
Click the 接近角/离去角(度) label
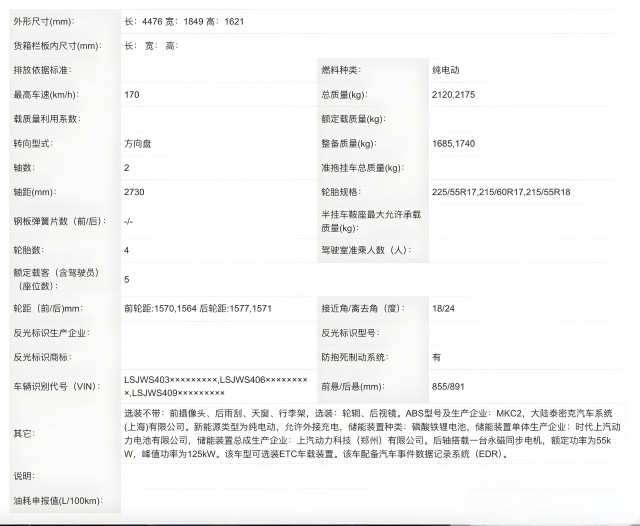coord(363,308)
